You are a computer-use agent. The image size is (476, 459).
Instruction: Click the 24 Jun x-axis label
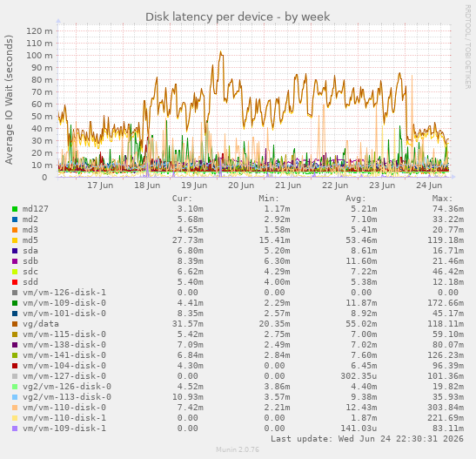coord(429,186)
